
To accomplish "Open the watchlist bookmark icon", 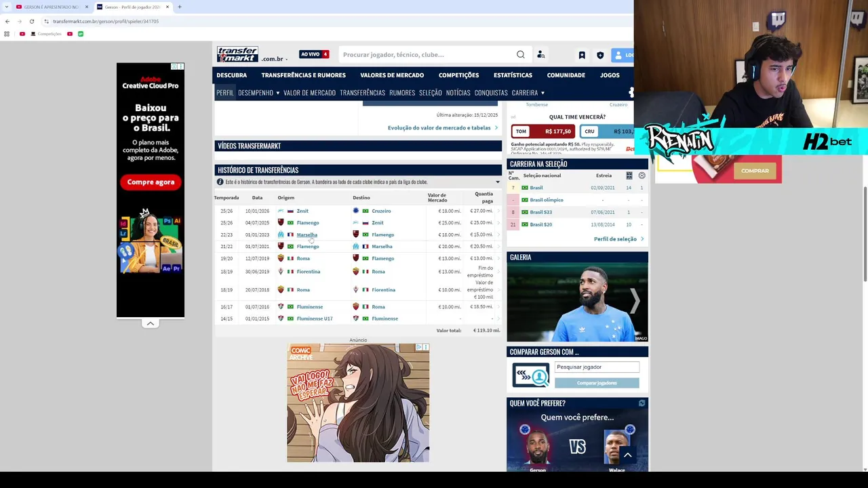I will click(x=582, y=55).
